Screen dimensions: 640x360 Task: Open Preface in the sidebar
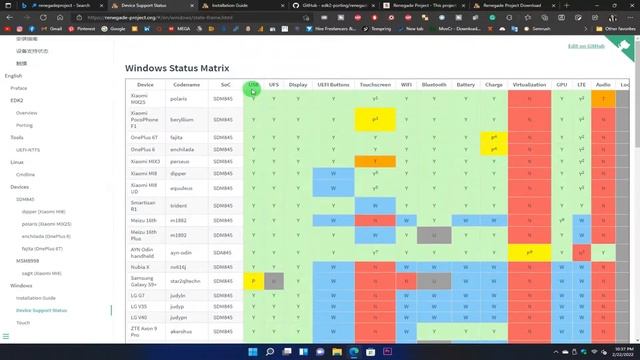pyautogui.click(x=19, y=88)
